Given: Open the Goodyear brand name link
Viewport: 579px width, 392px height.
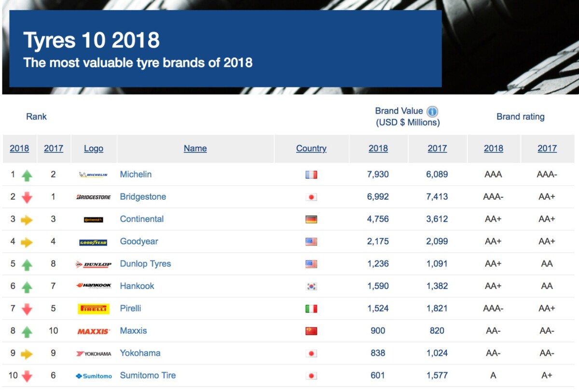Looking at the screenshot, I should click(x=139, y=241).
